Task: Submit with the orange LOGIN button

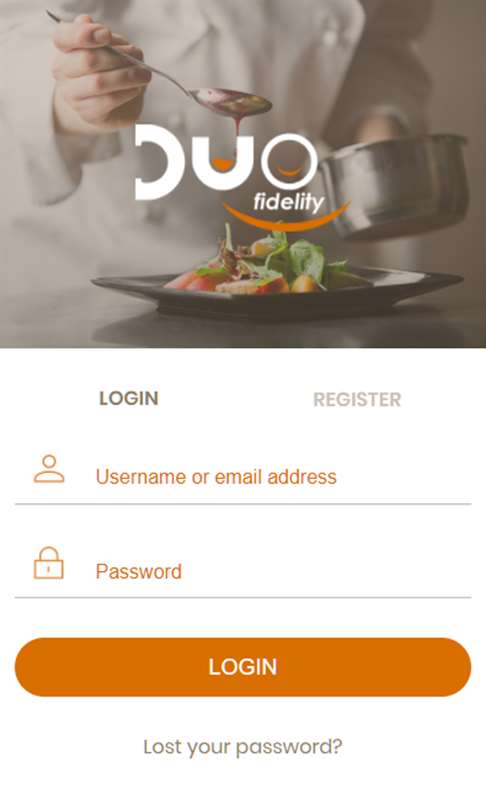Action: pyautogui.click(x=243, y=667)
